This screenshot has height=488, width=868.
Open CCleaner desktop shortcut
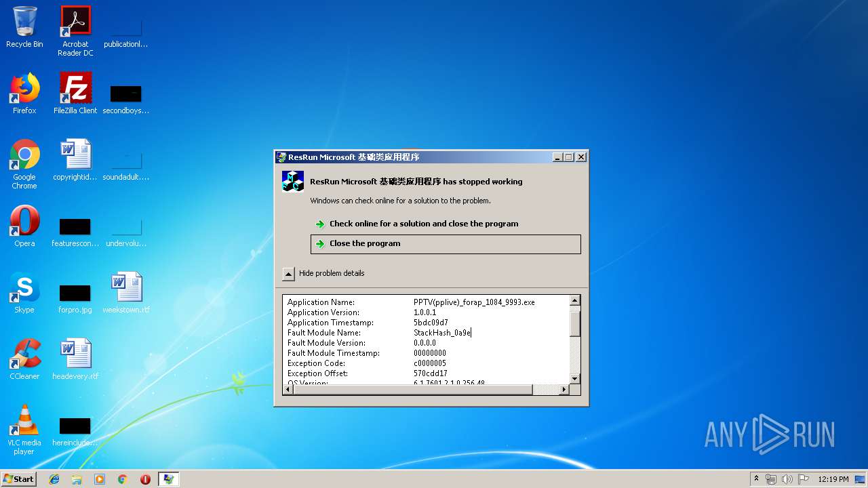tap(24, 359)
